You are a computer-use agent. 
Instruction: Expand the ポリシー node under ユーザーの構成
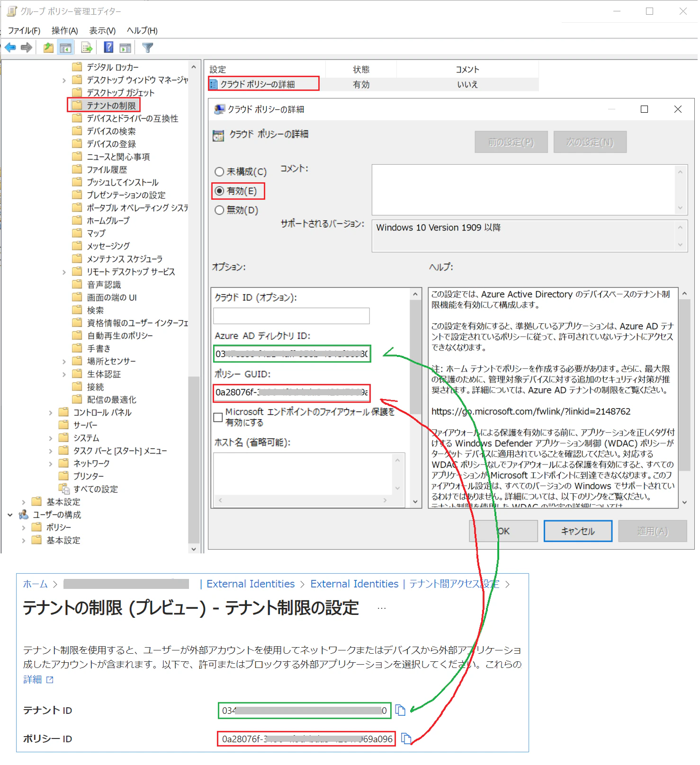[23, 527]
